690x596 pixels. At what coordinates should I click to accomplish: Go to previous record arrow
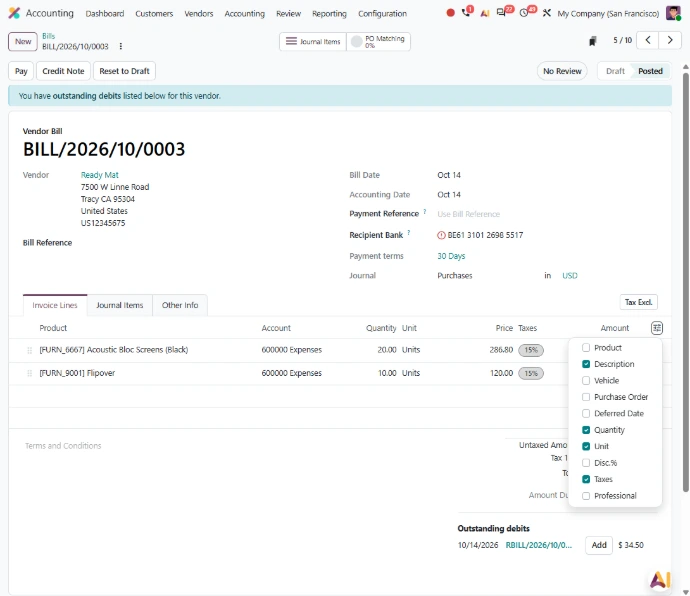(x=648, y=40)
